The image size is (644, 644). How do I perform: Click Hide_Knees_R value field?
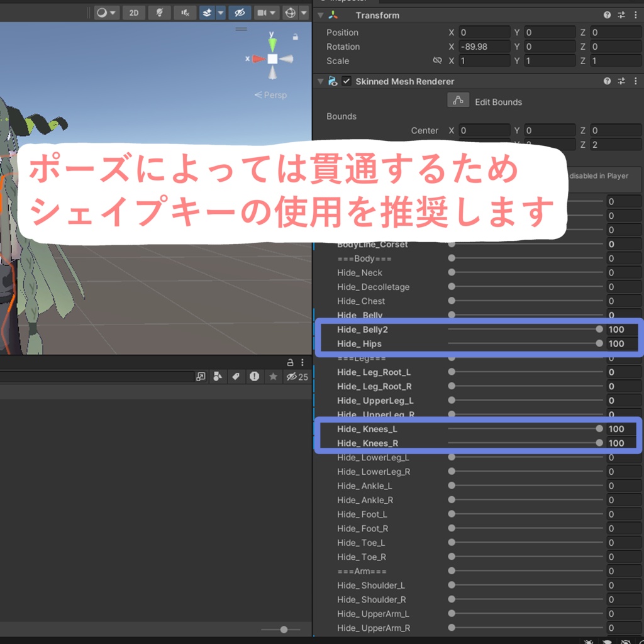tap(622, 443)
